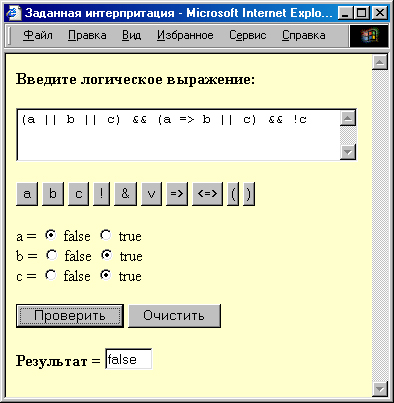The image size is (394, 403).
Task: Set a to true
Action: point(106,235)
